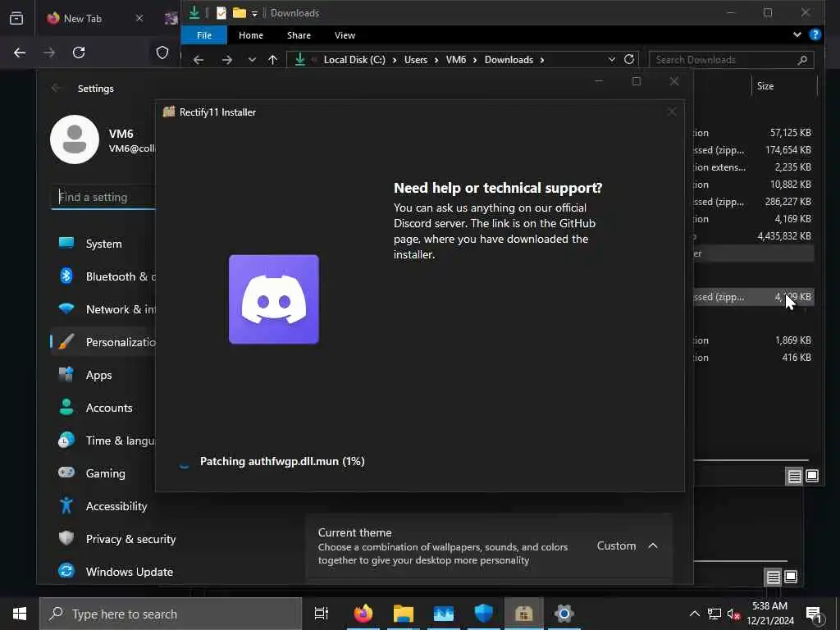Navigate forward in File Explorer
Image resolution: width=840 pixels, height=630 pixels.
pyautogui.click(x=227, y=60)
